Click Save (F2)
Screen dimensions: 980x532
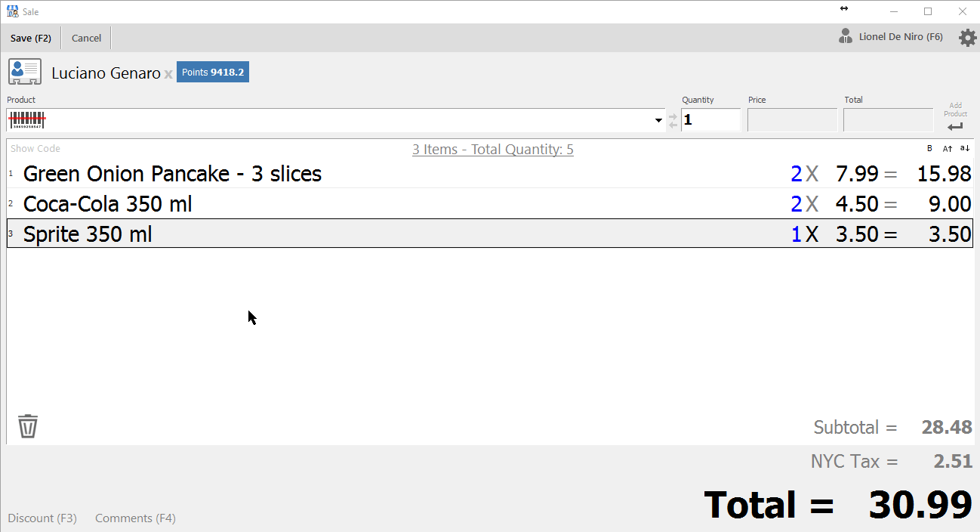[x=31, y=38]
